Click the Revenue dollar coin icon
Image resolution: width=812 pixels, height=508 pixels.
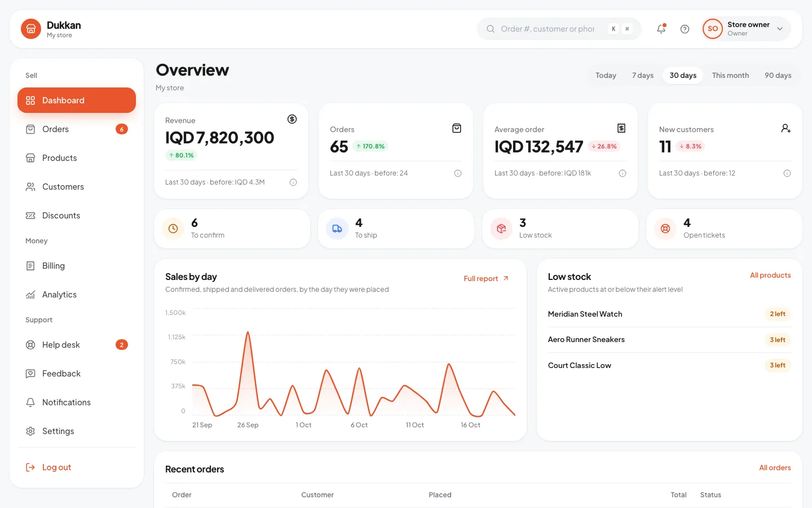click(292, 119)
